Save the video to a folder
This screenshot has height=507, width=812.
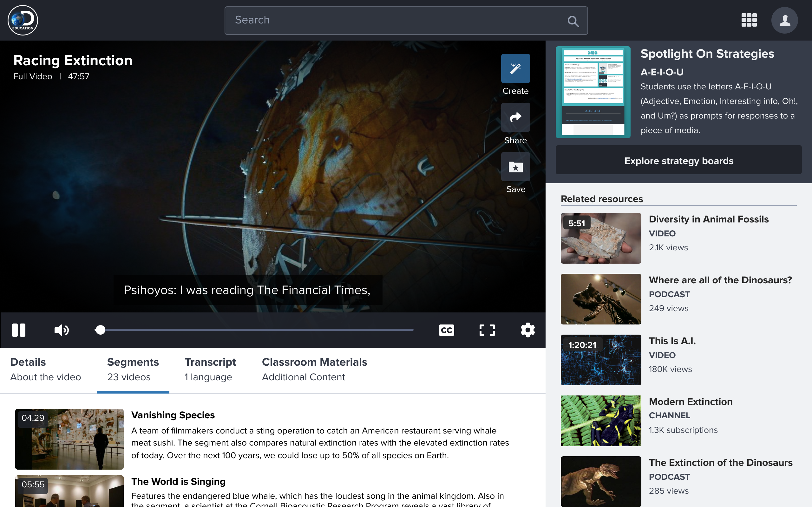pyautogui.click(x=515, y=167)
